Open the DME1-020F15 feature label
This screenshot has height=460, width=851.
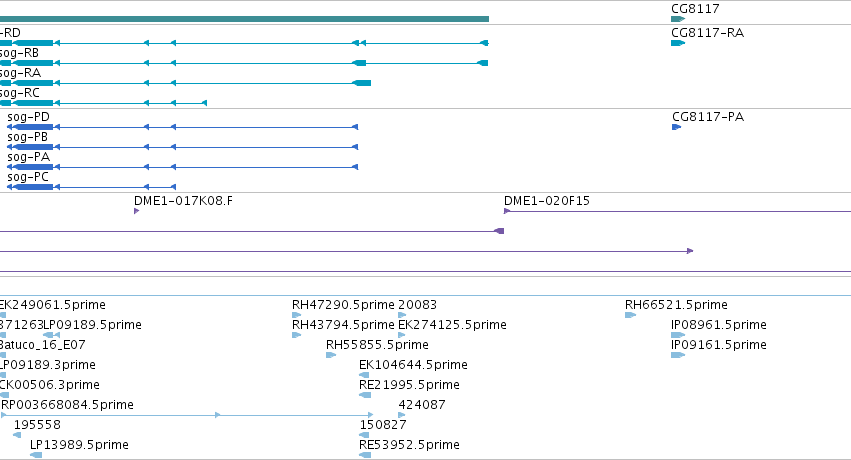[547, 201]
